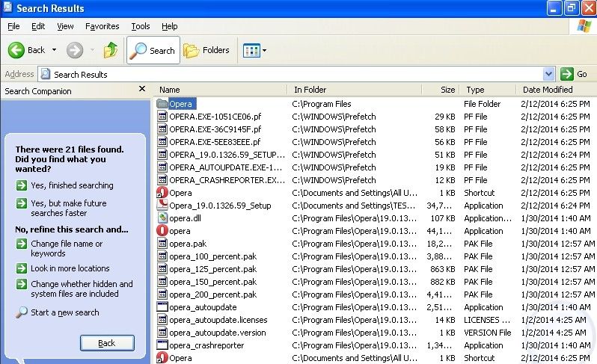Image resolution: width=597 pixels, height=364 pixels.
Task: Select opera_autoupdate.version file icon
Action: coord(162,333)
